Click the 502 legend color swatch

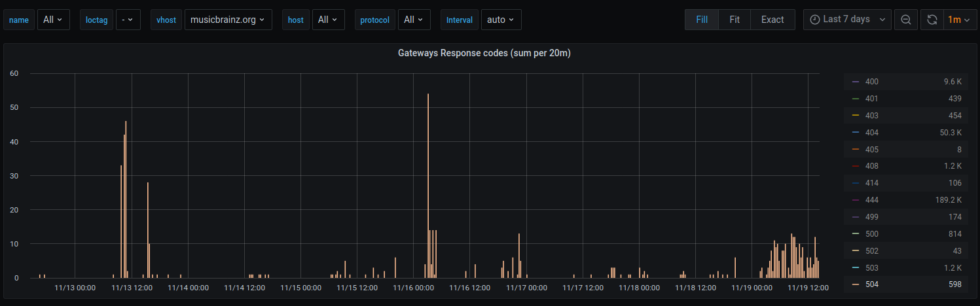pos(855,251)
